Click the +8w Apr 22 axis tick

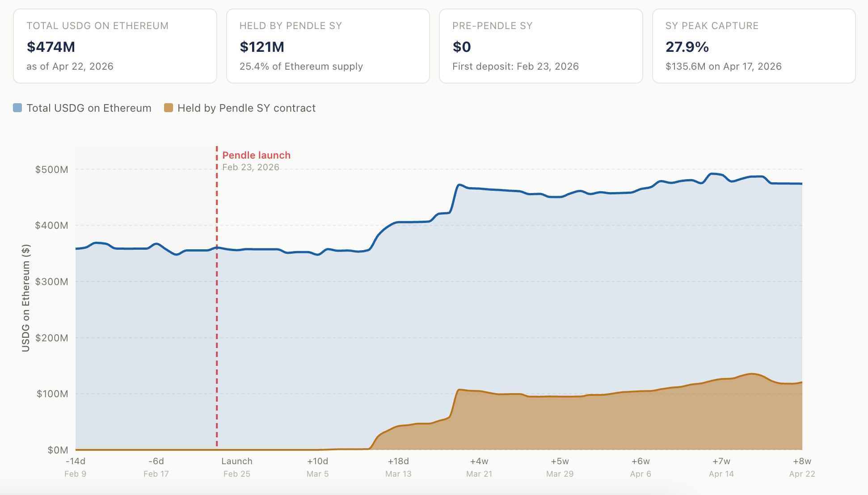[x=802, y=467]
